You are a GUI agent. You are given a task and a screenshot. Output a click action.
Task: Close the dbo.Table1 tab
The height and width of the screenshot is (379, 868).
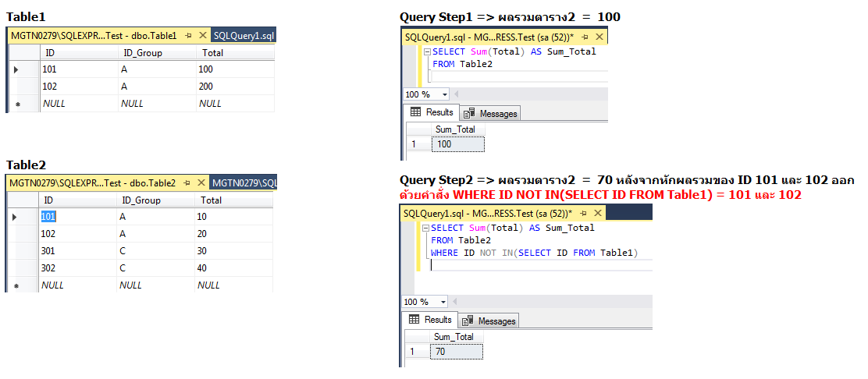point(202,36)
